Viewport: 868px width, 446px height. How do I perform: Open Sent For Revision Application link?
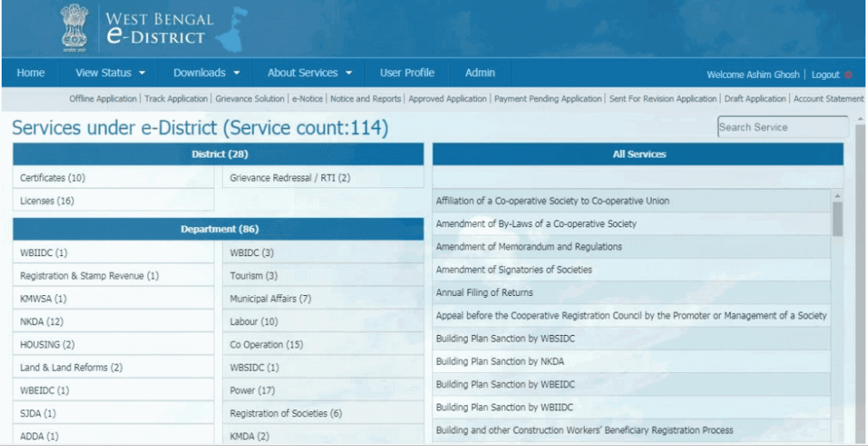click(663, 98)
